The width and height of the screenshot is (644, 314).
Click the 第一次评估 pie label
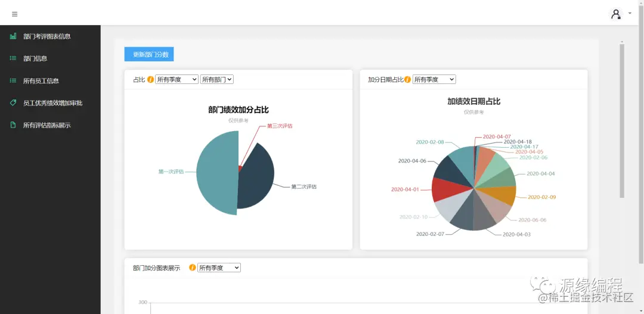(x=171, y=172)
